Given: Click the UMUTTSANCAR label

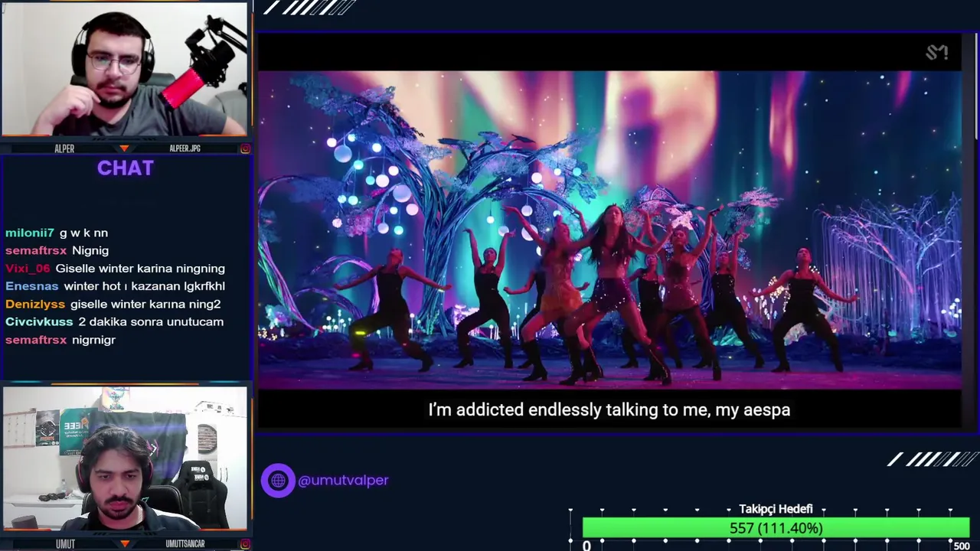Looking at the screenshot, I should click(x=185, y=544).
